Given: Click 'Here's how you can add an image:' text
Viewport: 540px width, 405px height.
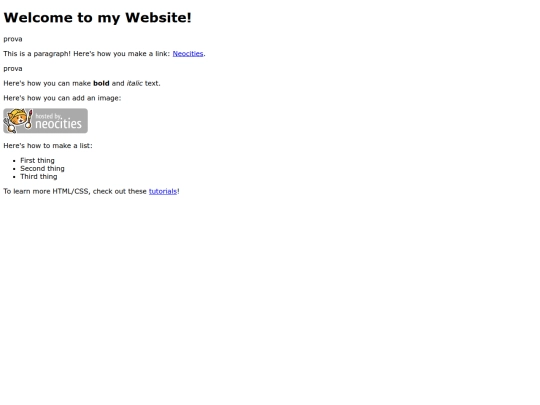Looking at the screenshot, I should tap(62, 98).
